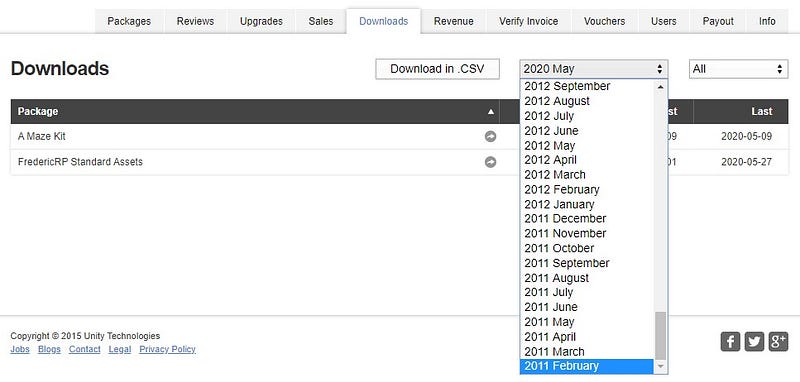Switch to the Reviews tab
The image size is (800, 382).
[195, 21]
